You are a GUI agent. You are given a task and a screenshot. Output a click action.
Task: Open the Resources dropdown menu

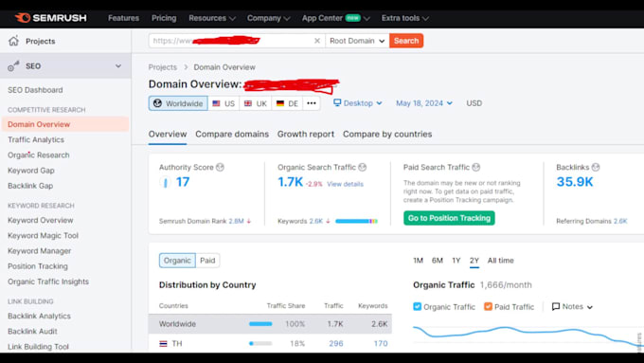tap(212, 18)
